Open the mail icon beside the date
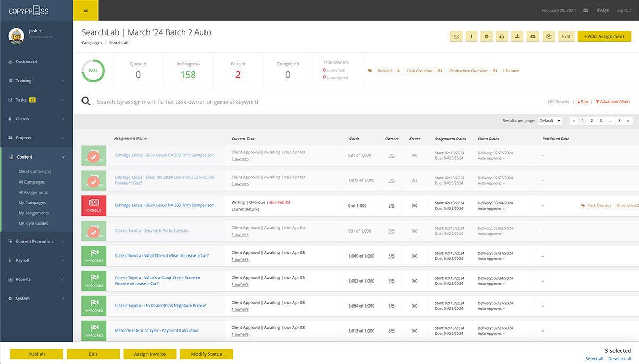639x364 pixels. [x=586, y=10]
